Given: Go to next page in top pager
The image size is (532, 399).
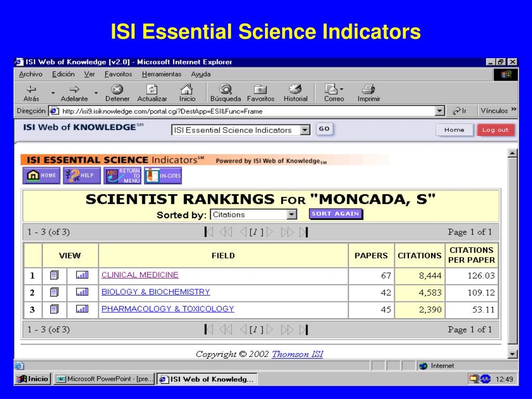Looking at the screenshot, I should click(270, 232).
